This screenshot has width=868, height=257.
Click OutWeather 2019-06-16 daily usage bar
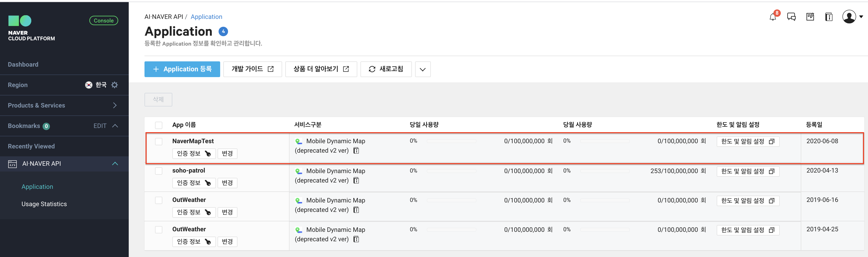coord(452,201)
